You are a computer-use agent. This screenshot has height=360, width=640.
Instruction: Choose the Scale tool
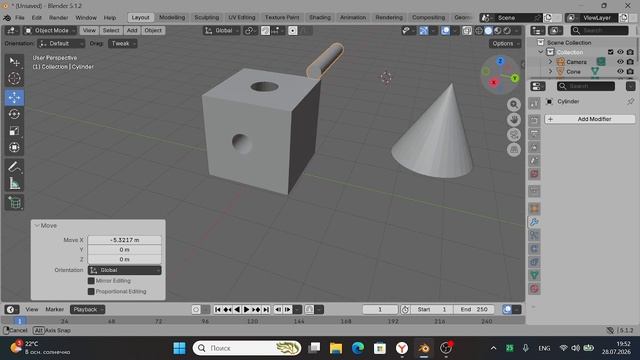click(x=14, y=131)
